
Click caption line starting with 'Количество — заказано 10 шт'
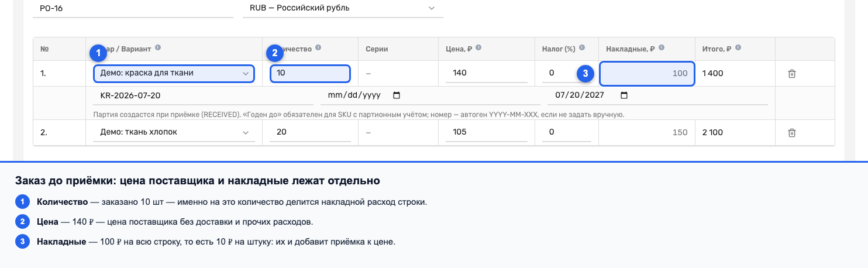[232, 202]
